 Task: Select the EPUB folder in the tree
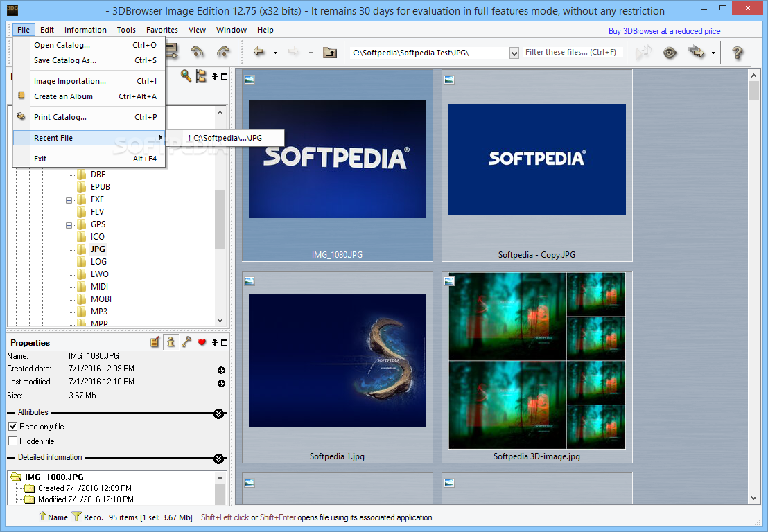coord(100,186)
